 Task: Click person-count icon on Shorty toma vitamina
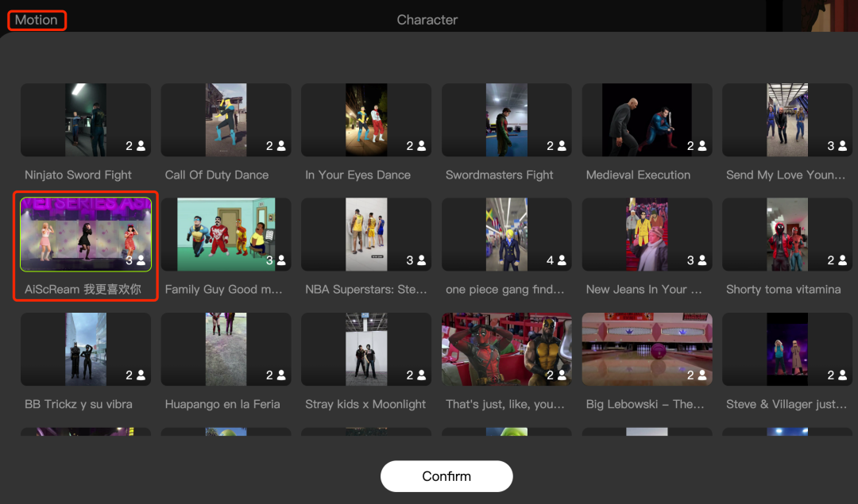[843, 260]
